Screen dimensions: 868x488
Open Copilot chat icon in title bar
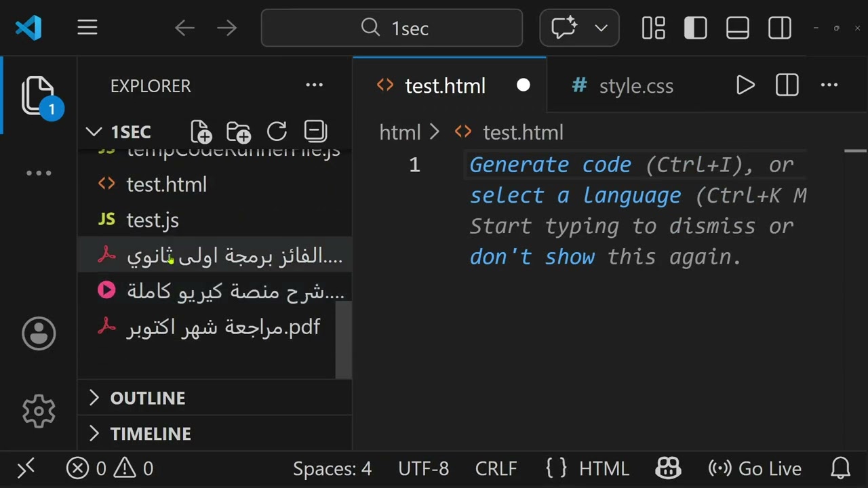click(564, 28)
